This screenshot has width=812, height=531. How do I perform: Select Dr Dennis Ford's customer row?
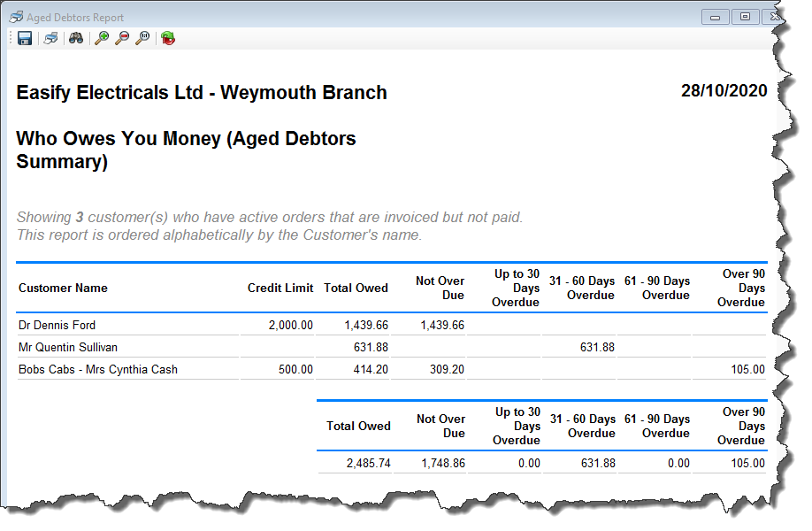pyautogui.click(x=57, y=325)
